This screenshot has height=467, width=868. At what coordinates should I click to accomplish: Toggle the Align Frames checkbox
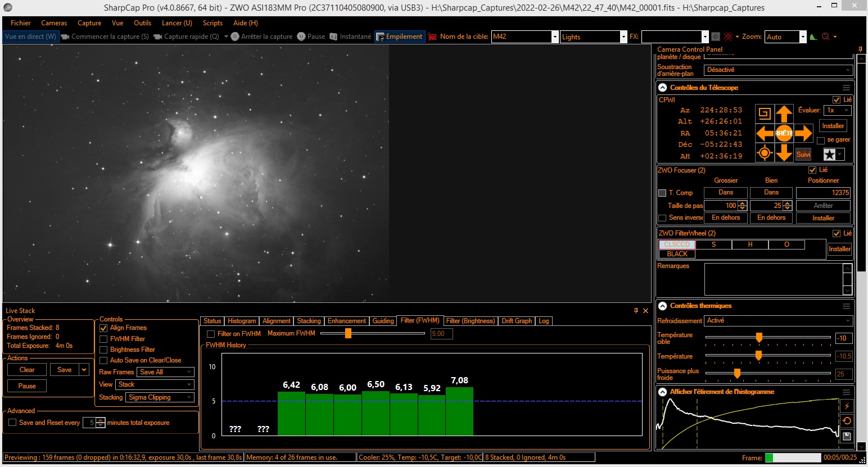point(103,328)
